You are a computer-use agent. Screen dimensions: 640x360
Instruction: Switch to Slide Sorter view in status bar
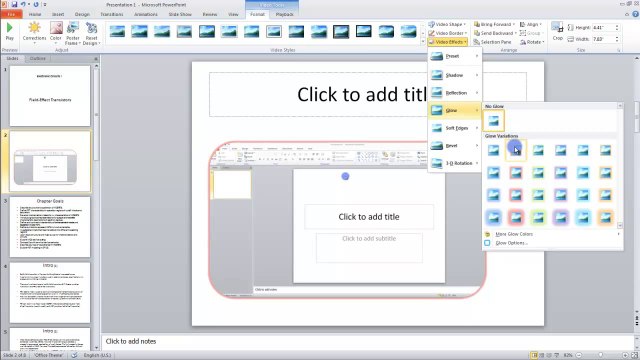coord(542,355)
